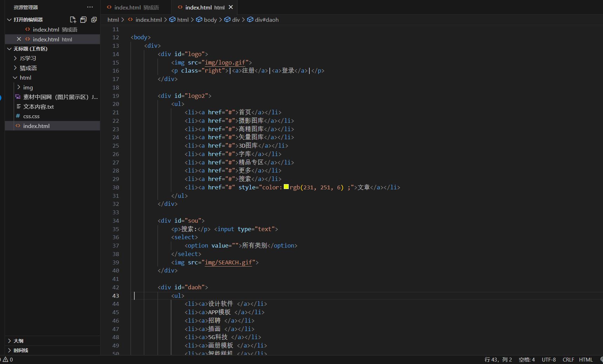The width and height of the screenshot is (603, 364).
Task: Close index.html html in open editors list
Action: point(19,39)
